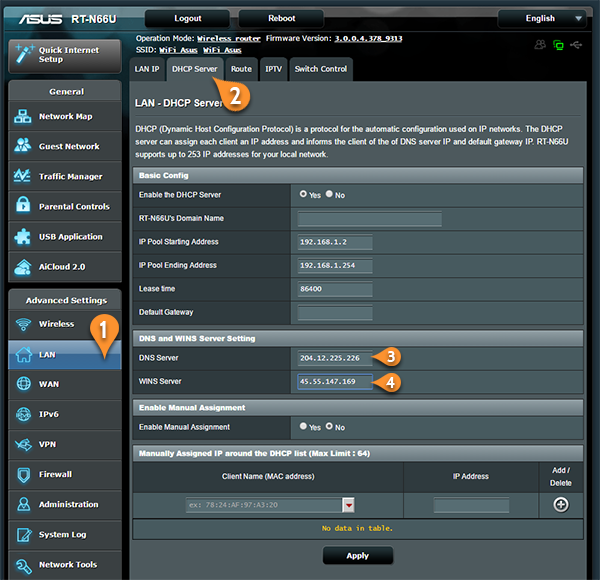The width and height of the screenshot is (600, 580).
Task: Click the IP Pool Starting Address field
Action: pyautogui.click(x=335, y=242)
